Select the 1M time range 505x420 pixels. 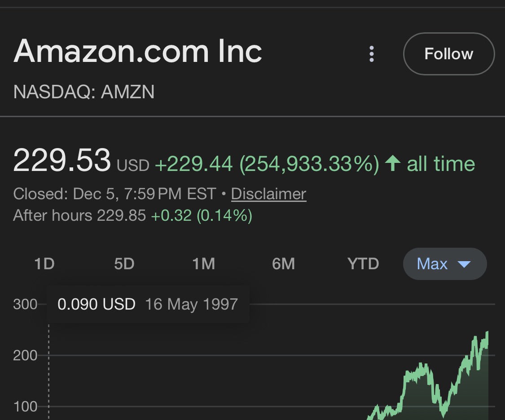[203, 264]
